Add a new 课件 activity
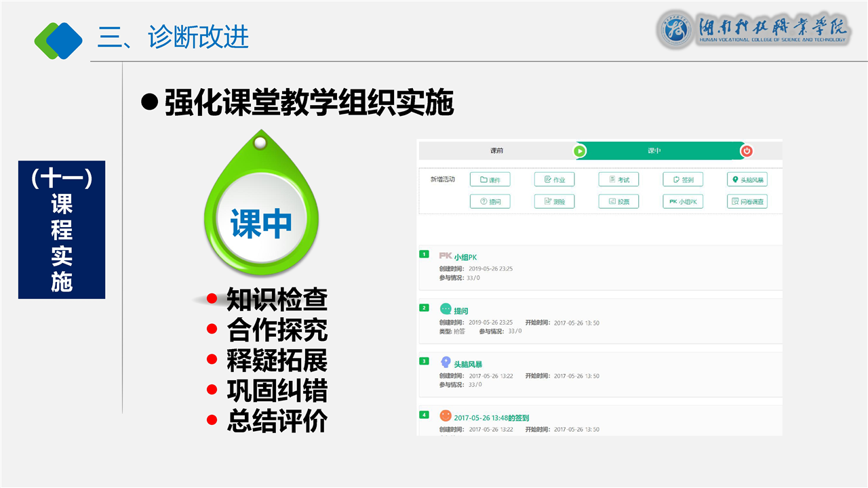868x488 pixels. pyautogui.click(x=490, y=180)
